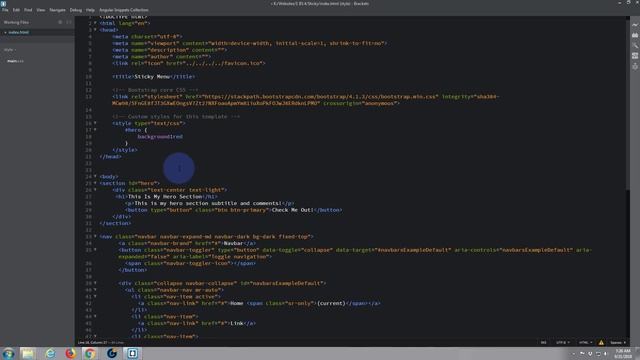Click the Action Center flag tray icon

582,353
